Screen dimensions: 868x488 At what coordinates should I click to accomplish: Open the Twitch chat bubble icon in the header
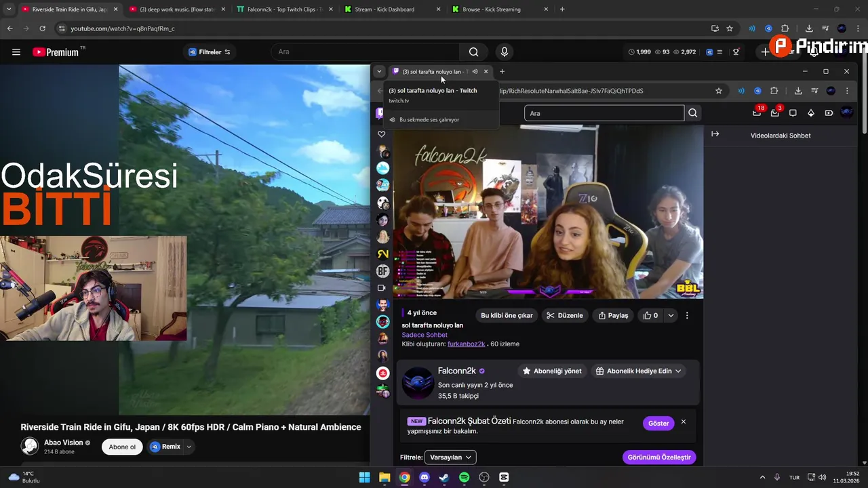coord(793,113)
